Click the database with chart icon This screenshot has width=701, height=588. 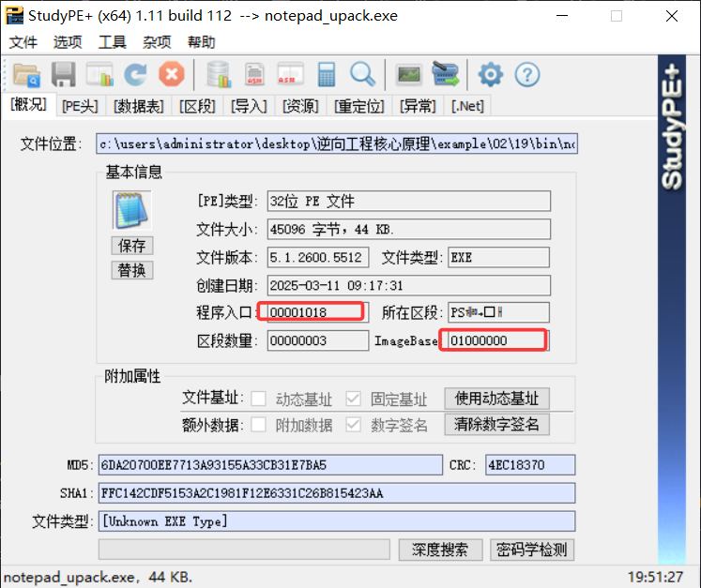[x=219, y=75]
